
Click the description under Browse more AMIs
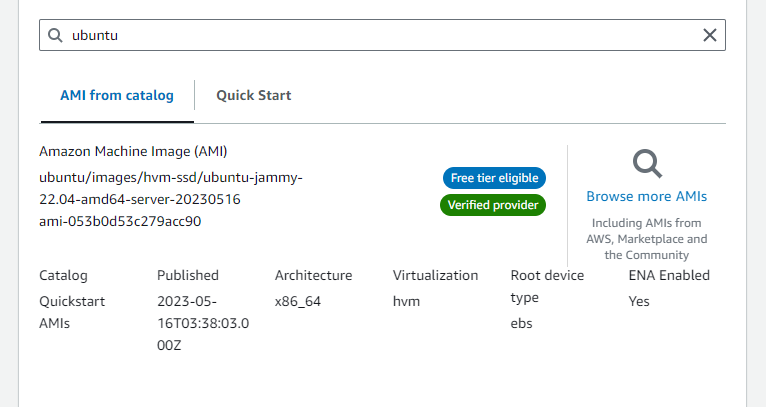tap(647, 239)
